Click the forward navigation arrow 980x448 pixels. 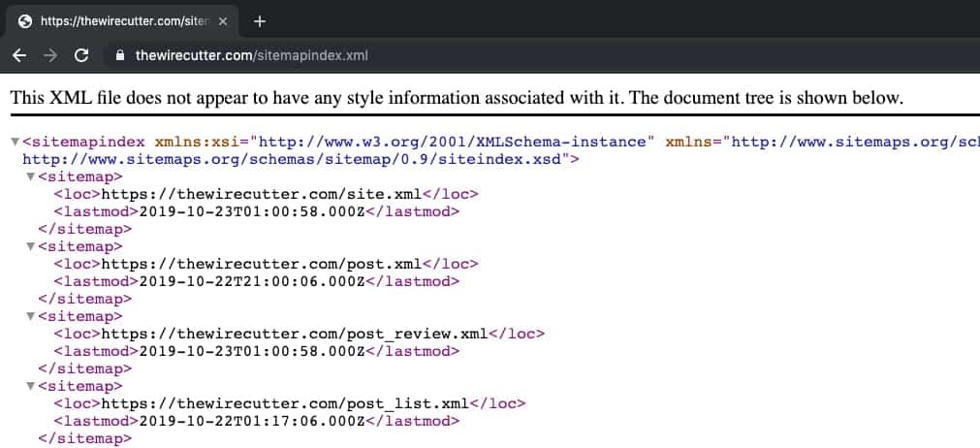pyautogui.click(x=49, y=55)
